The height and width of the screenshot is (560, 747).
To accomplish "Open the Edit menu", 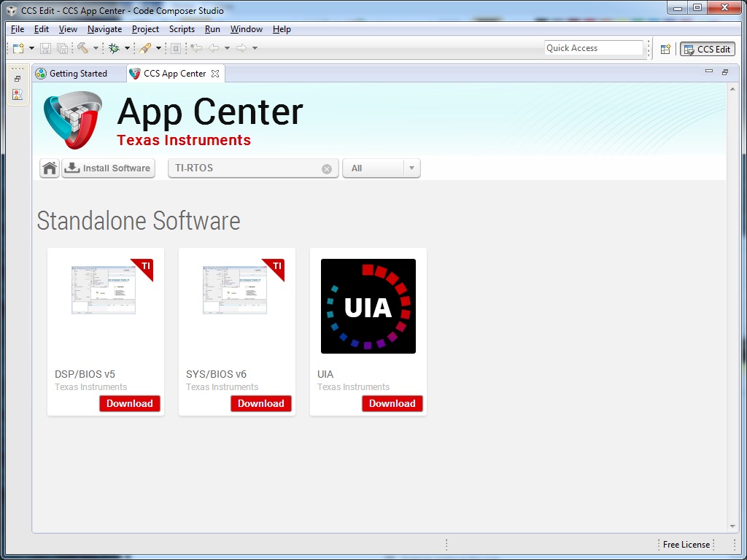I will [42, 29].
